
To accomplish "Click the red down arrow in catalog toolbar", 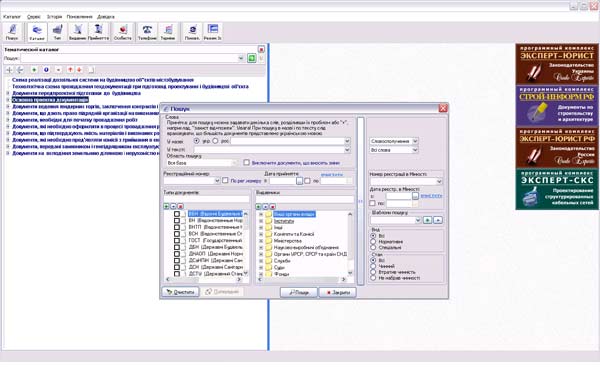I will click(79, 70).
